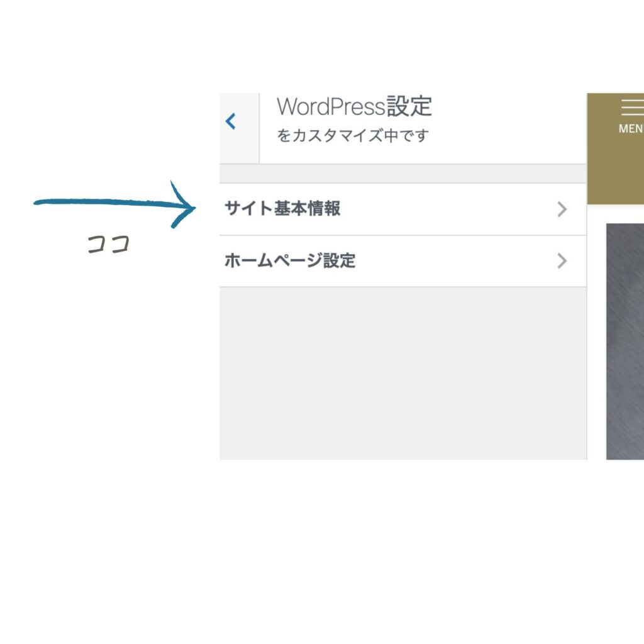The width and height of the screenshot is (644, 644).
Task: Expand the chevron beside ホームページ設定
Action: [x=562, y=261]
